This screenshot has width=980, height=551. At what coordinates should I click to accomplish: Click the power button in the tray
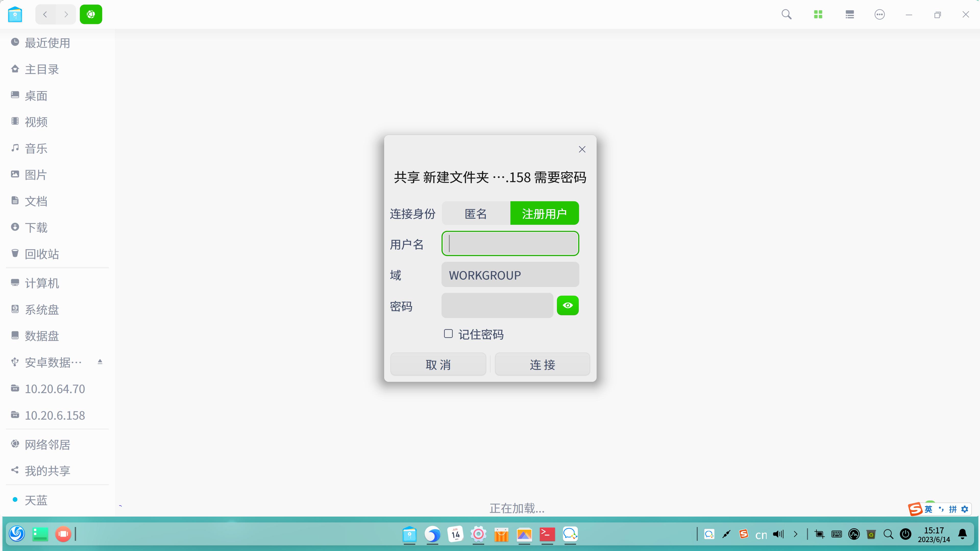tap(906, 534)
